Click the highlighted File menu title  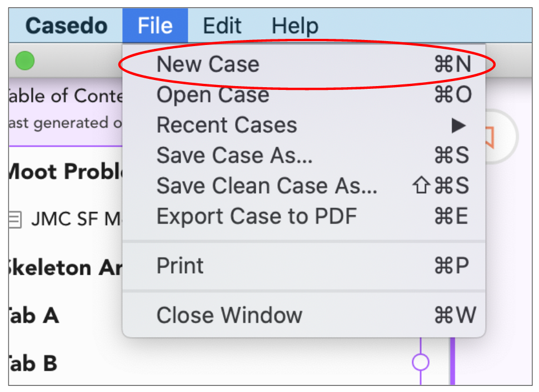155,26
